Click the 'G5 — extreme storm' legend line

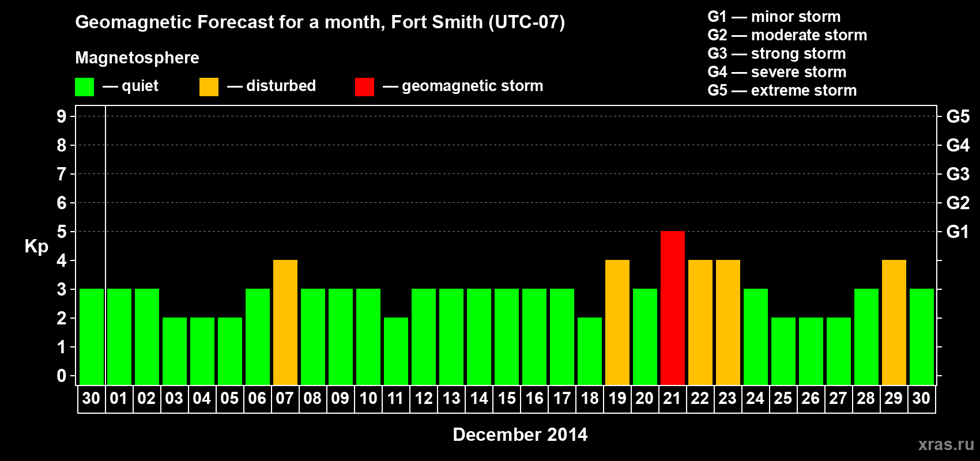(782, 90)
